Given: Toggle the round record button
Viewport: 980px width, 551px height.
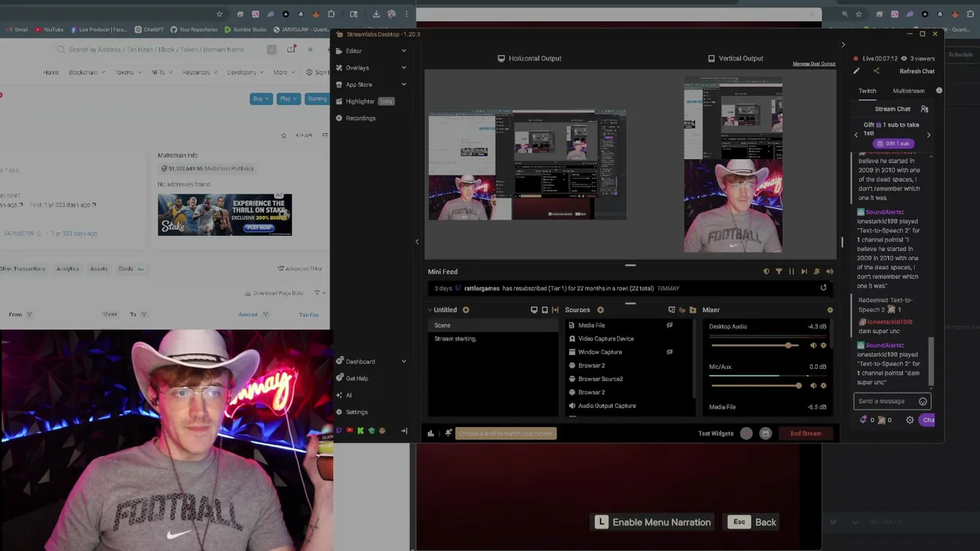Looking at the screenshot, I should coord(746,433).
